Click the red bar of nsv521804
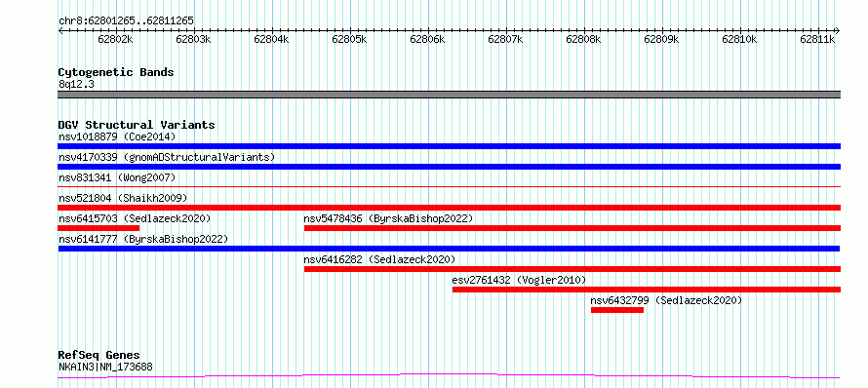 pos(449,208)
